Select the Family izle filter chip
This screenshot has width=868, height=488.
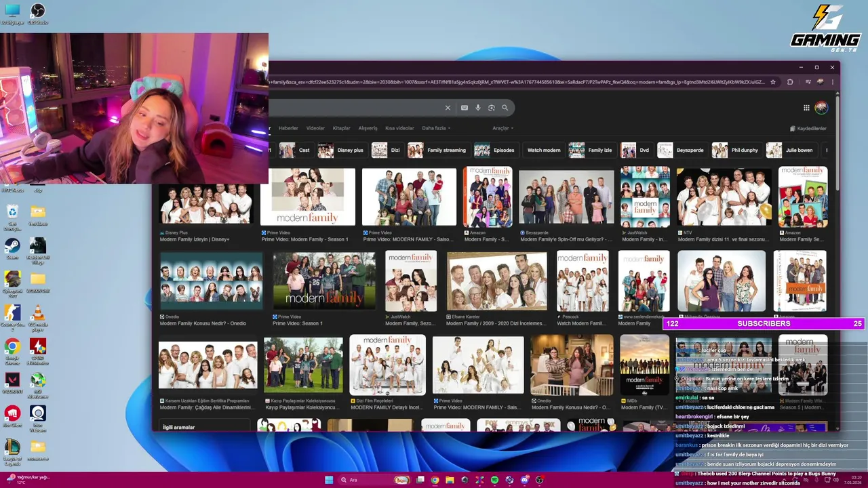click(x=592, y=150)
